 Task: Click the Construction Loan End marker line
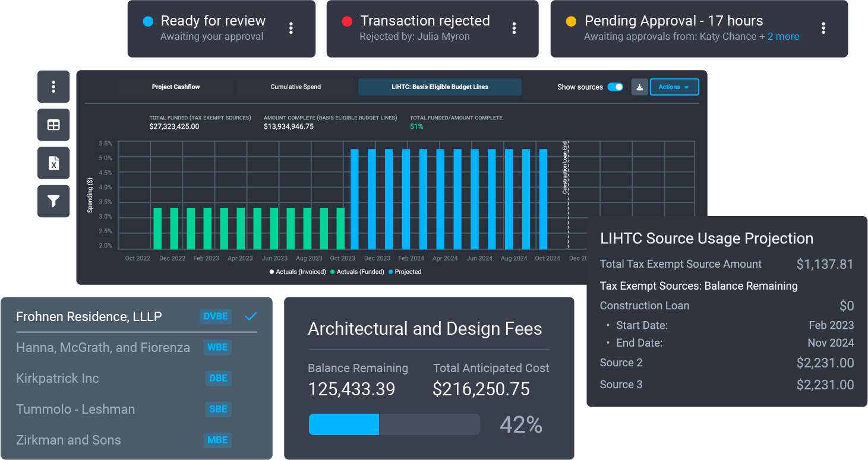click(568, 196)
